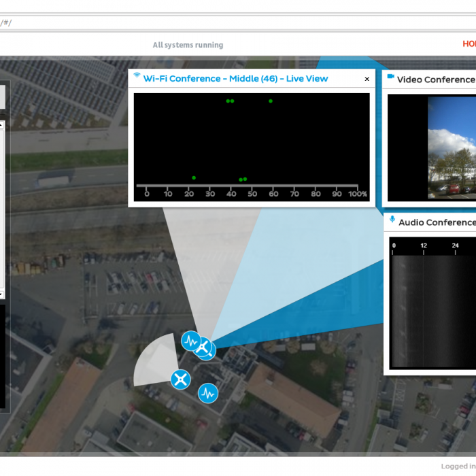The image size is (476, 476).
Task: Click the Audio Conference spectrogram display
Action: [434, 311]
